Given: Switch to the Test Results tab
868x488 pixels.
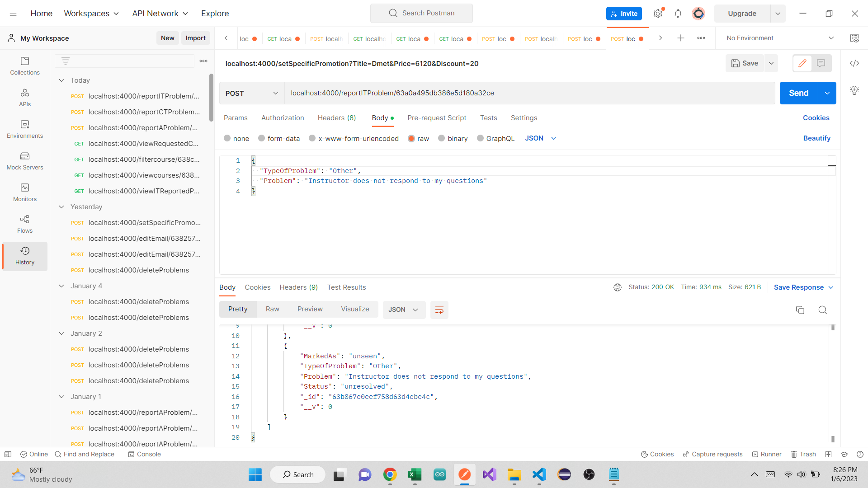Looking at the screenshot, I should (x=346, y=287).
